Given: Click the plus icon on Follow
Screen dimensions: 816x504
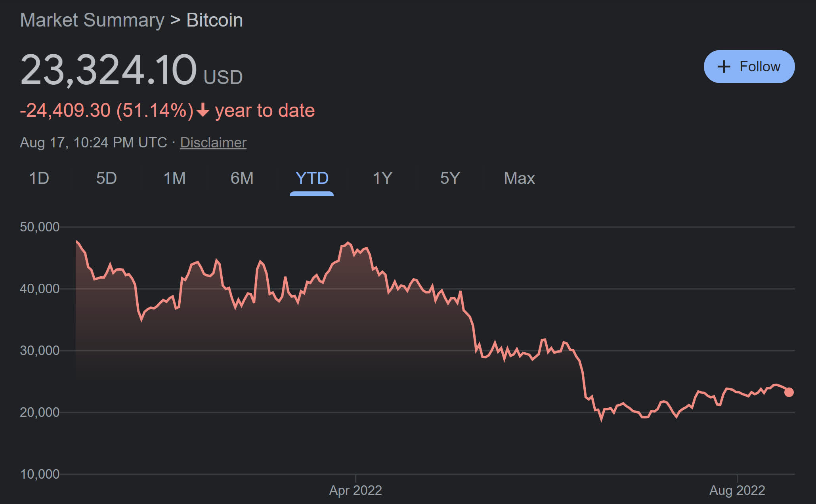Looking at the screenshot, I should click(x=724, y=67).
